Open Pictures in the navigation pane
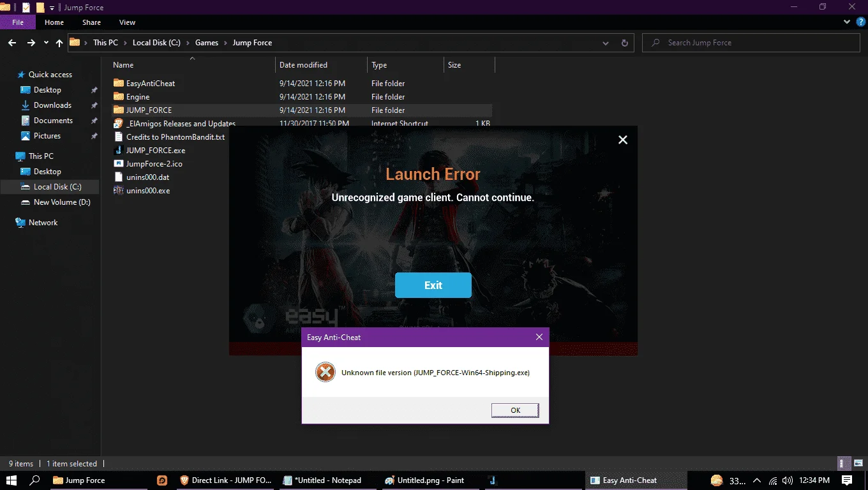 [x=47, y=136]
